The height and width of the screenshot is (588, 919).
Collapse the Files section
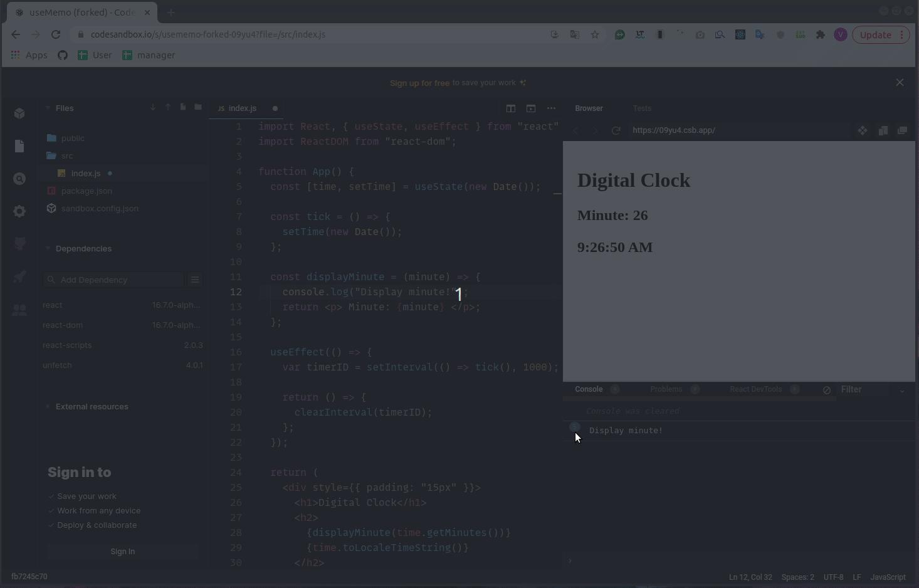pos(48,108)
